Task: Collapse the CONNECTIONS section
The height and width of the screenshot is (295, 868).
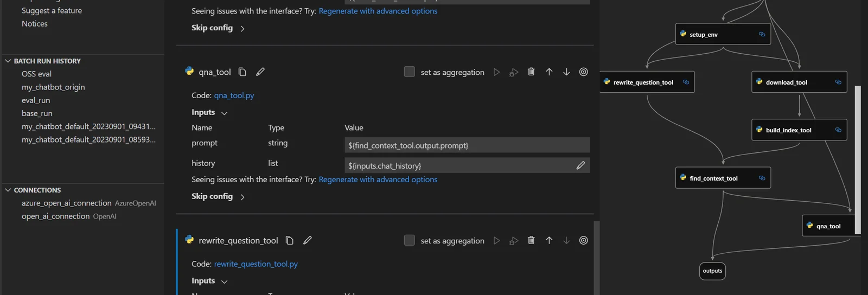Action: click(8, 190)
